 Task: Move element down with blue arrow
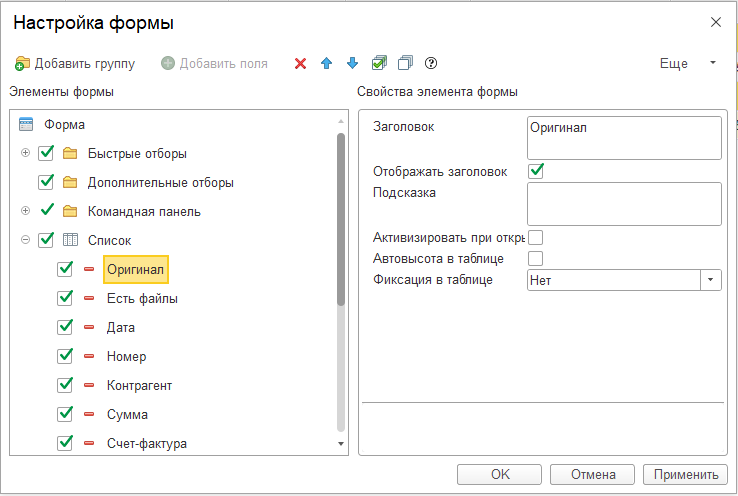tap(352, 63)
